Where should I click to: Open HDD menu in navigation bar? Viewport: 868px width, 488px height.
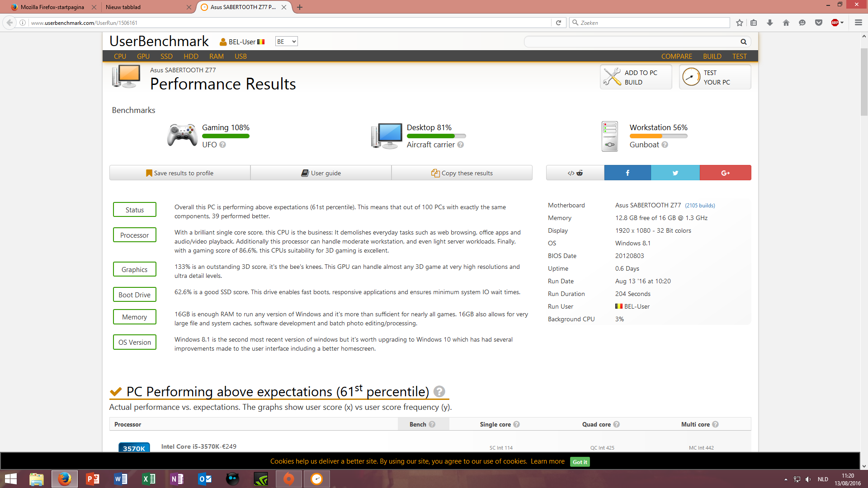point(191,56)
